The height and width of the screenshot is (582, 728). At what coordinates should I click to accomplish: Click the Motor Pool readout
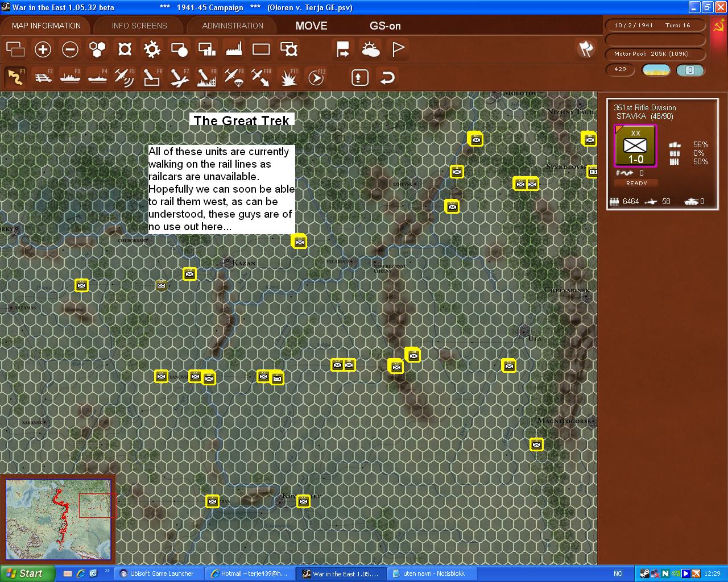pos(655,54)
